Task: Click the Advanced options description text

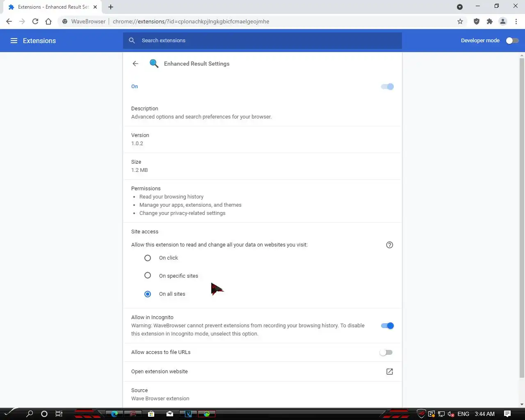Action: (x=201, y=117)
